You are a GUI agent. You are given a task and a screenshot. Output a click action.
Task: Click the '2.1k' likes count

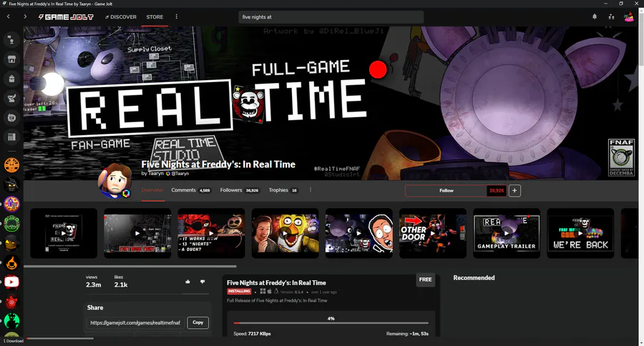[121, 285]
